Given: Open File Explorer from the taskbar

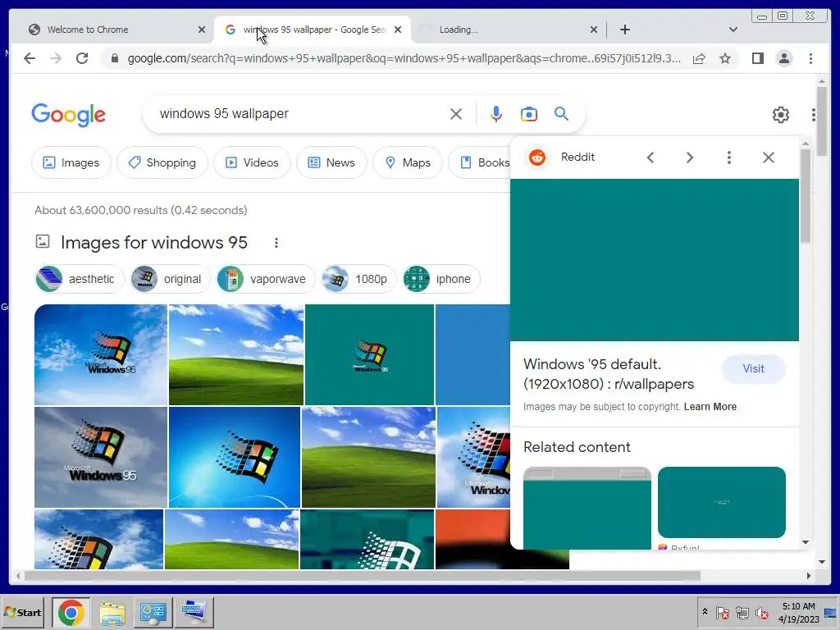Looking at the screenshot, I should pos(112,612).
